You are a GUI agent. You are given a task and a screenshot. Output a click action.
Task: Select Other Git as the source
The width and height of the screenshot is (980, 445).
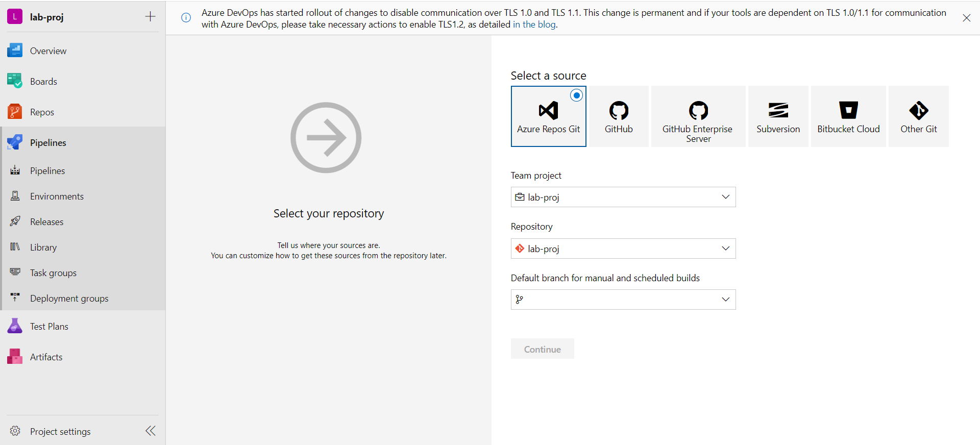tap(918, 116)
